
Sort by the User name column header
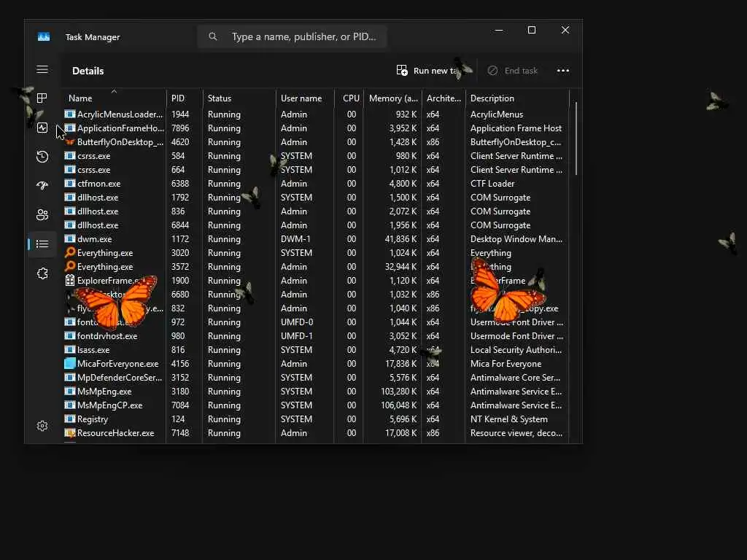click(305, 98)
